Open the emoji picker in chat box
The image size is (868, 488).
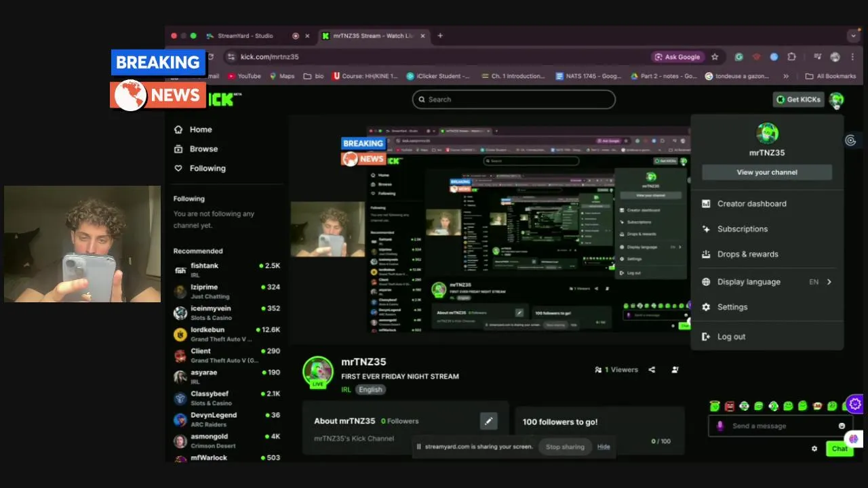[x=842, y=426]
